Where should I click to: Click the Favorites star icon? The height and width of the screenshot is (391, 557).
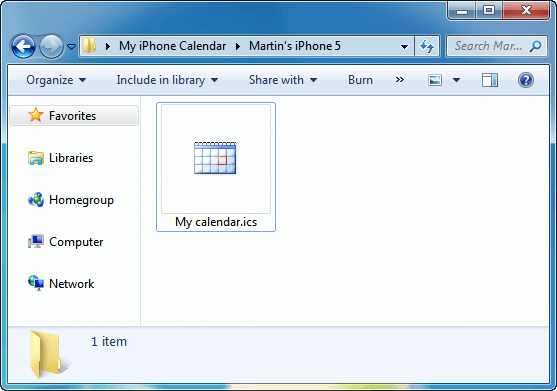(36, 115)
